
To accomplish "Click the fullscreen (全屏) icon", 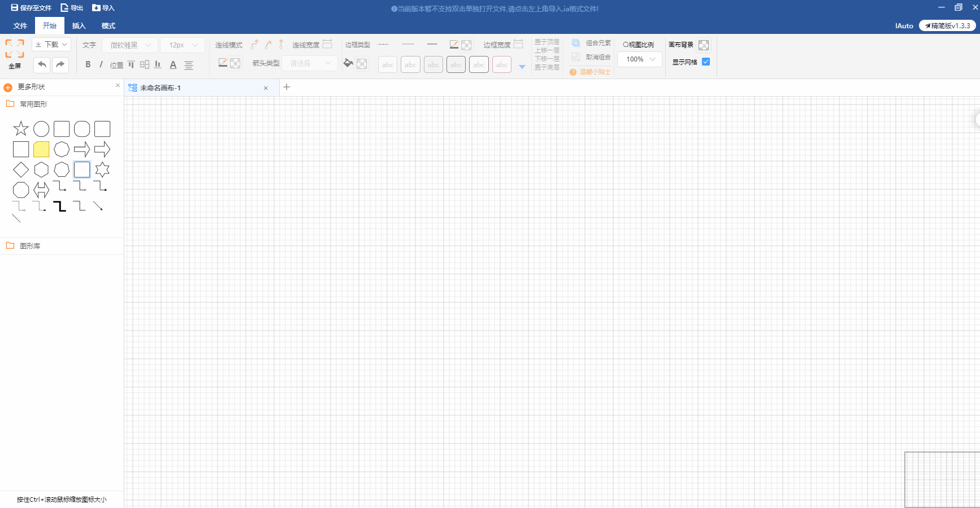I will (x=15, y=49).
